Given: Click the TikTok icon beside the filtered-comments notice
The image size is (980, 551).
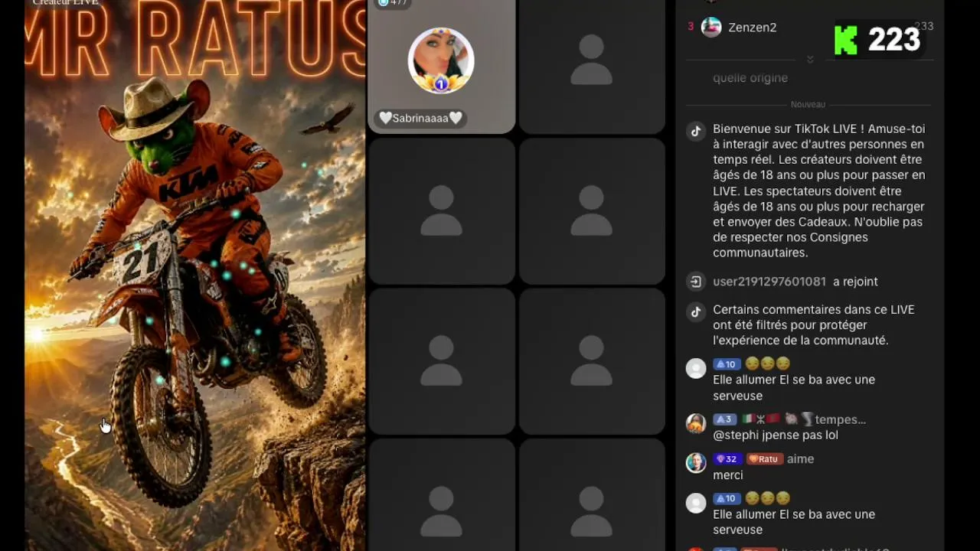Looking at the screenshot, I should (695, 311).
